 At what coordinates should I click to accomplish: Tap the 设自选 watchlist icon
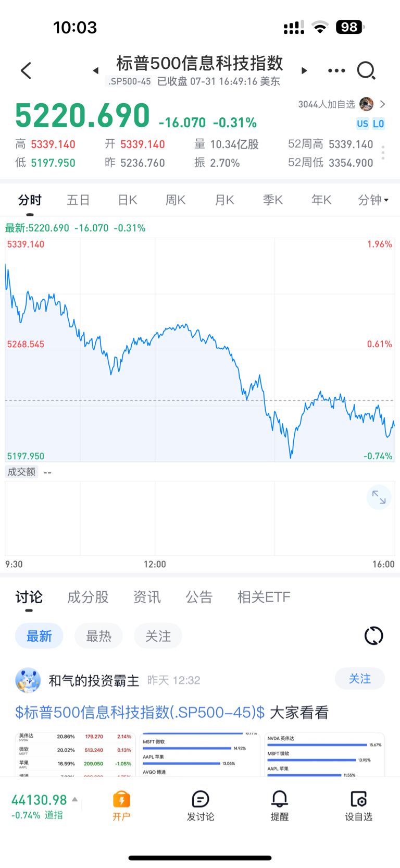(358, 805)
